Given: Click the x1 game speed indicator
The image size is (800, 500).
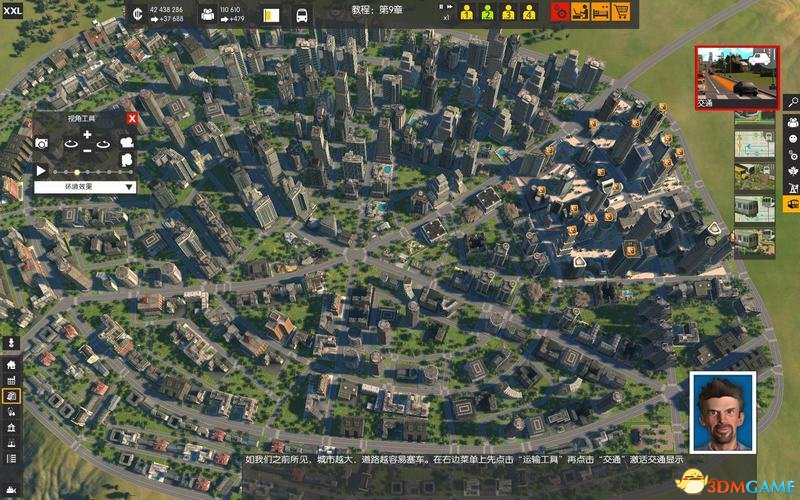Looking at the screenshot, I should [446, 17].
